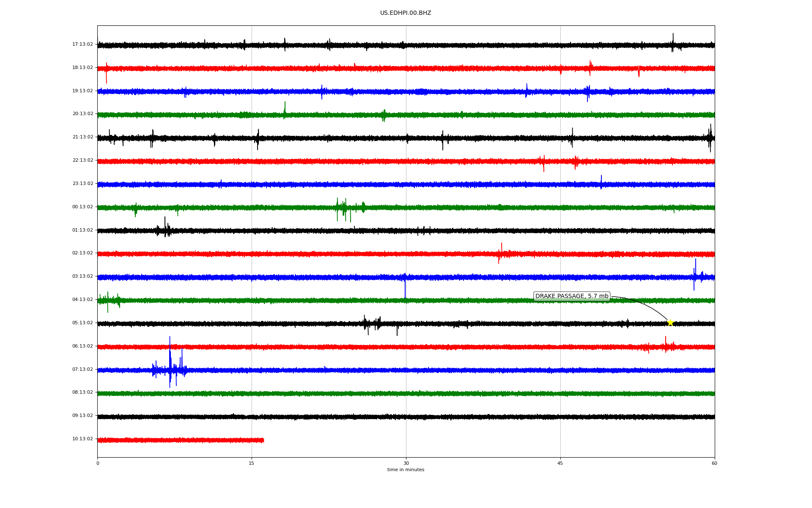
Task: Click the 07:13:02 trace label
Action: tap(82, 370)
